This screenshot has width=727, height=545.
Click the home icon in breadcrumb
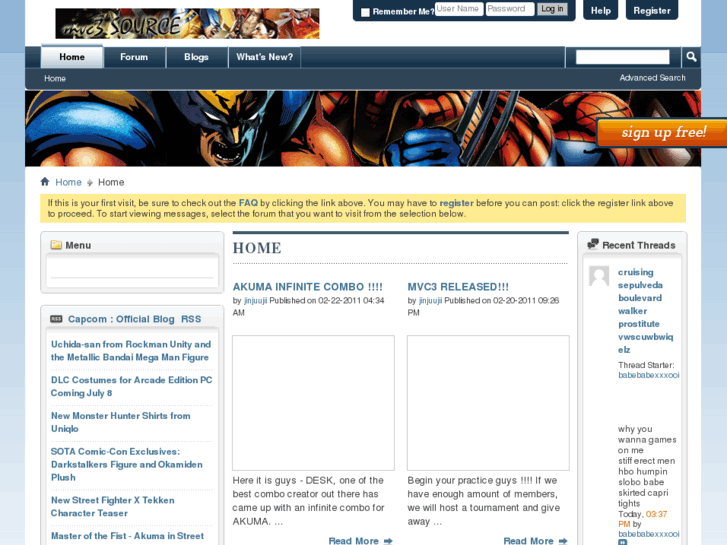click(45, 181)
